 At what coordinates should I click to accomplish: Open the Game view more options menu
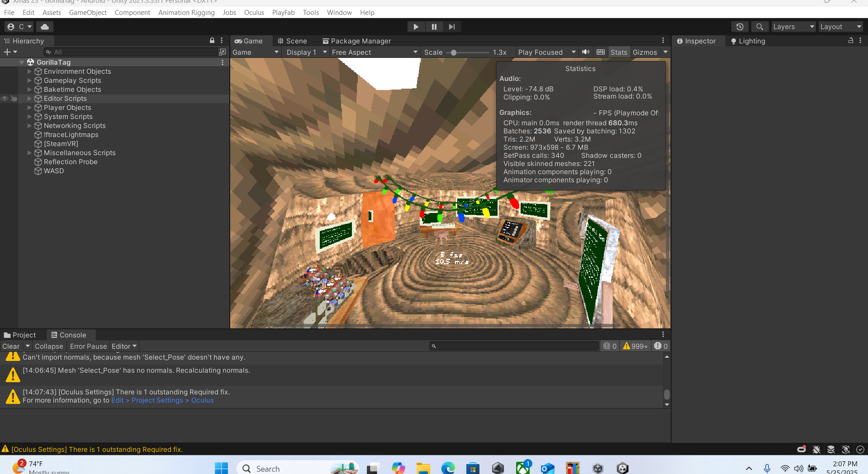(x=663, y=41)
